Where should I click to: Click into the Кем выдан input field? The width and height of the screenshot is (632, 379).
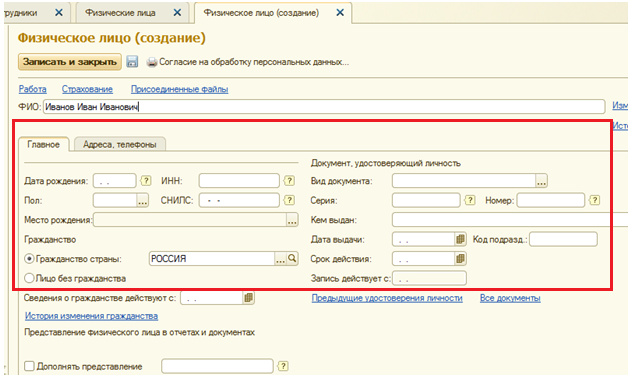[x=510, y=220]
